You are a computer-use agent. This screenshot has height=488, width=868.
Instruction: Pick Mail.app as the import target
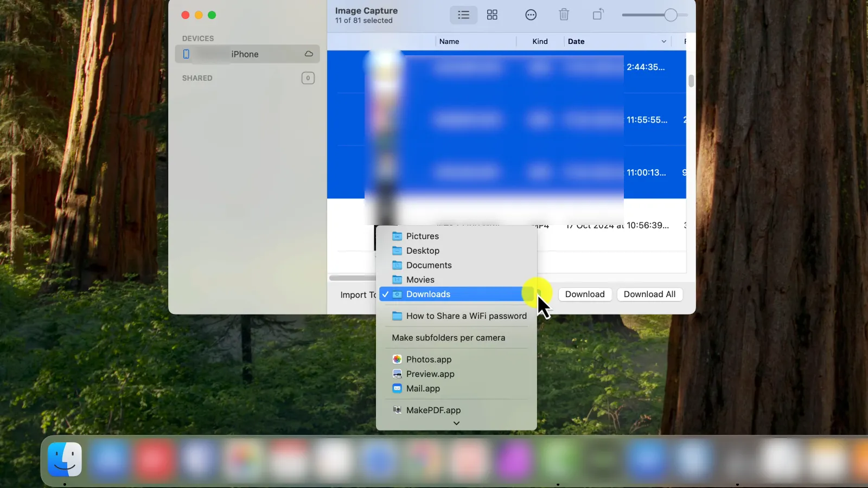(423, 389)
